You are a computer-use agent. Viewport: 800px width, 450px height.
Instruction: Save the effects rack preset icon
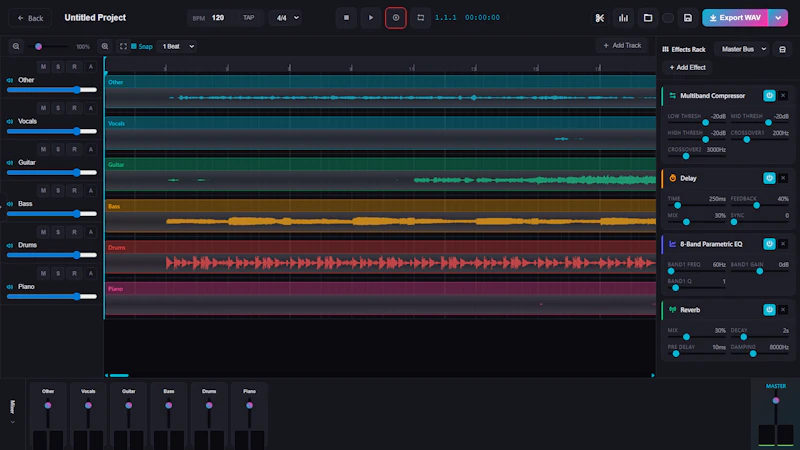(x=782, y=49)
